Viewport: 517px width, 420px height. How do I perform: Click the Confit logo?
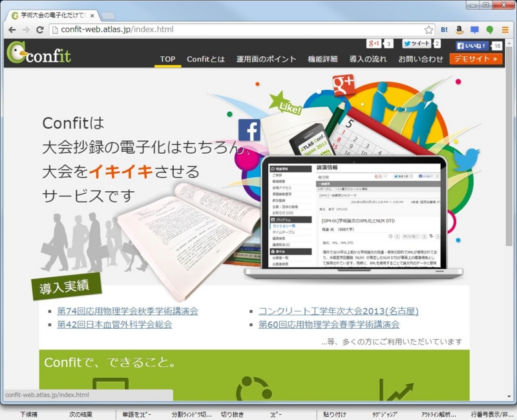39,53
